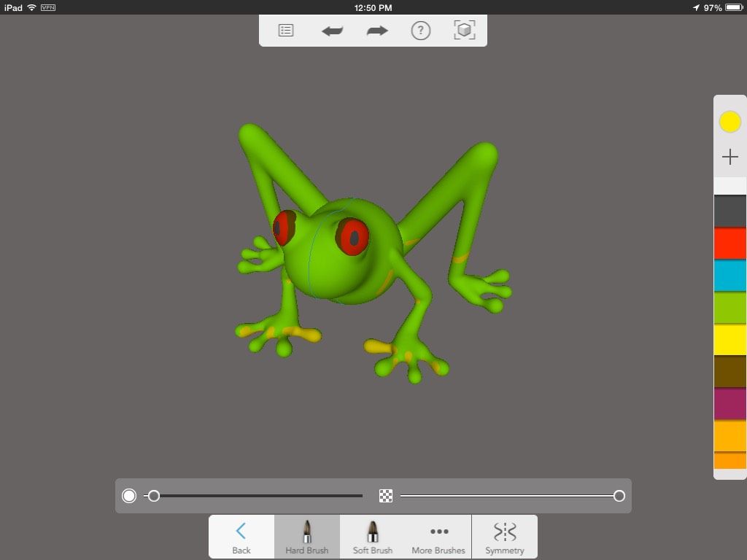Viewport: 747px width, 560px height.
Task: Select the dark gray color swatch
Action: point(730,211)
